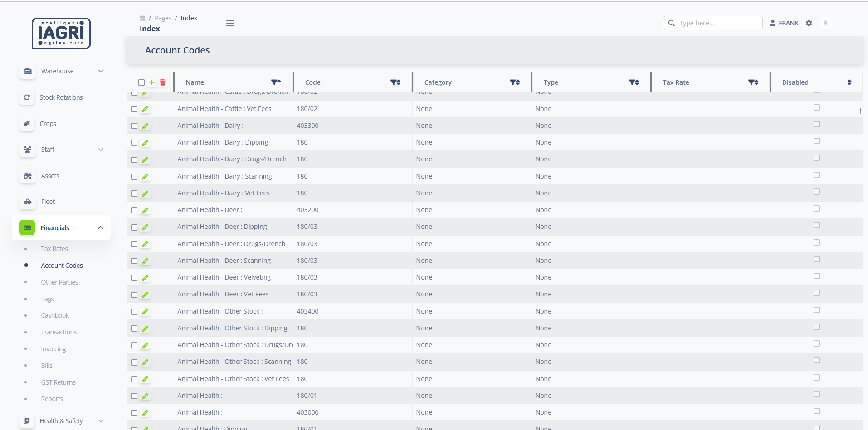Select the Animal Health - Dairy : Scanning row checkbox

pos(134,177)
